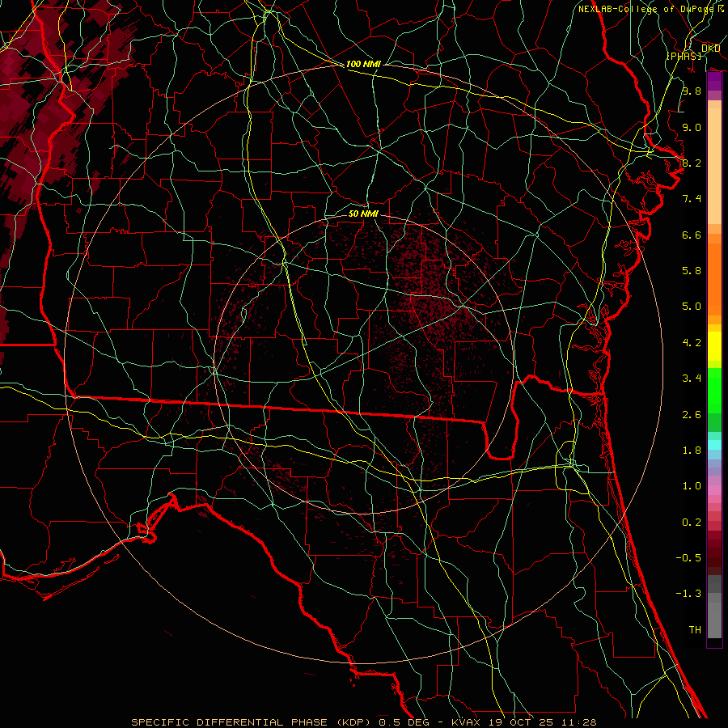Click the 4.2 value on the color scale
This screenshot has width=728, height=728.
pyautogui.click(x=692, y=343)
